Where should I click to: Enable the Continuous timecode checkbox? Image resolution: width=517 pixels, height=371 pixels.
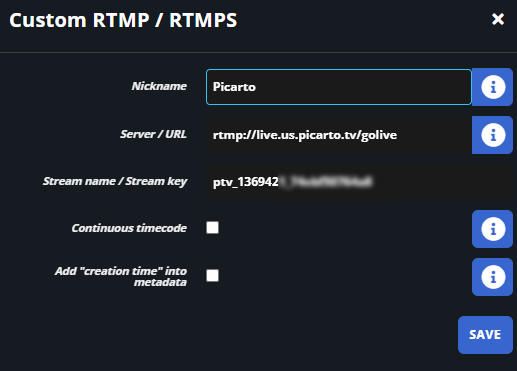pos(212,228)
